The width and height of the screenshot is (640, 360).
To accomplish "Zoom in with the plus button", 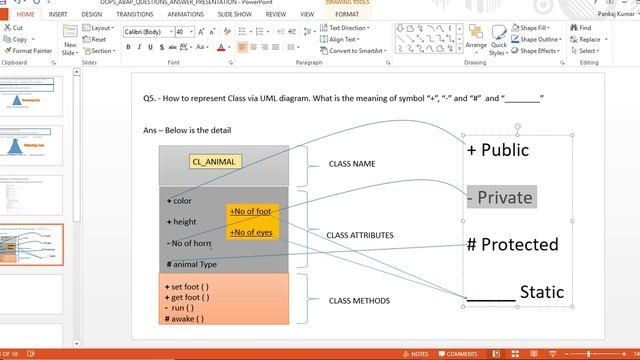I will 624,354.
